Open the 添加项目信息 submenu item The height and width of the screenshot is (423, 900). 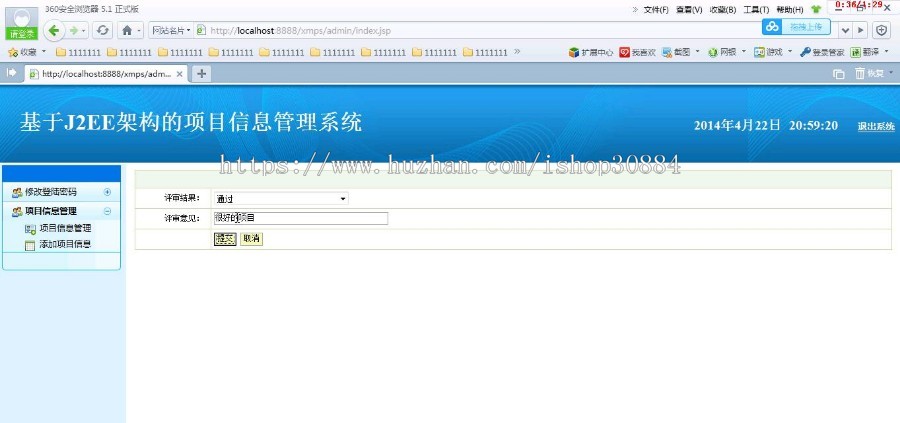[x=65, y=244]
